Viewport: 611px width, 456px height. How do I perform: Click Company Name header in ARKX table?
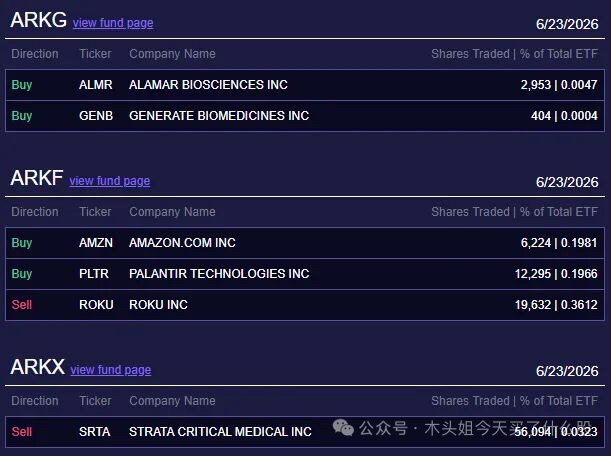172,401
